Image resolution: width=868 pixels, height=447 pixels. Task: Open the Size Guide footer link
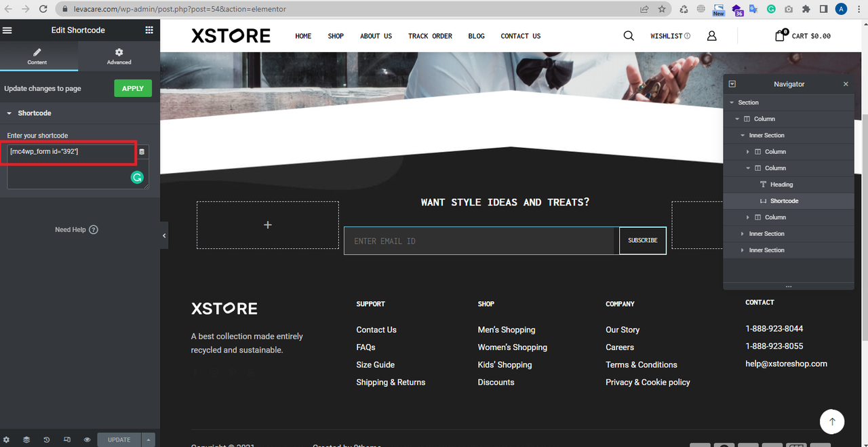(375, 365)
